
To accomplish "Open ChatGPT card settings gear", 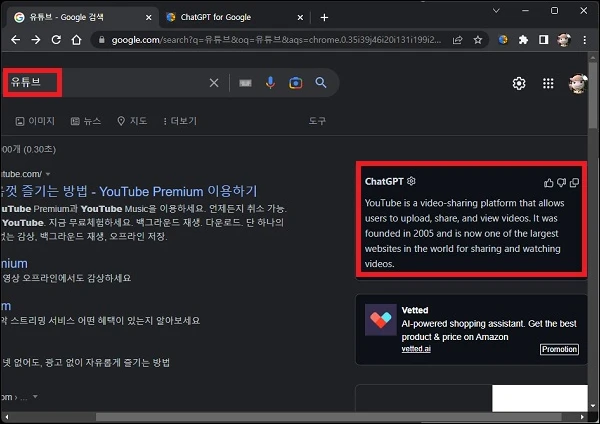I will [411, 181].
